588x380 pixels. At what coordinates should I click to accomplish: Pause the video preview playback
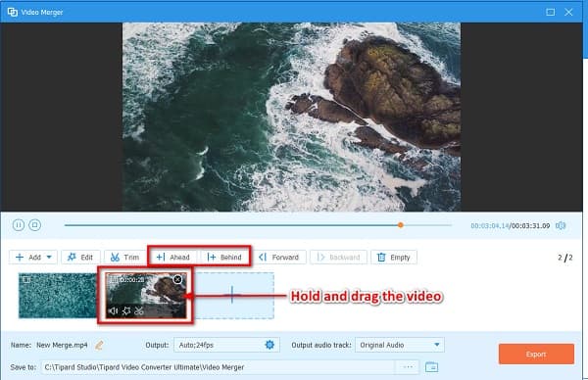[x=19, y=225]
